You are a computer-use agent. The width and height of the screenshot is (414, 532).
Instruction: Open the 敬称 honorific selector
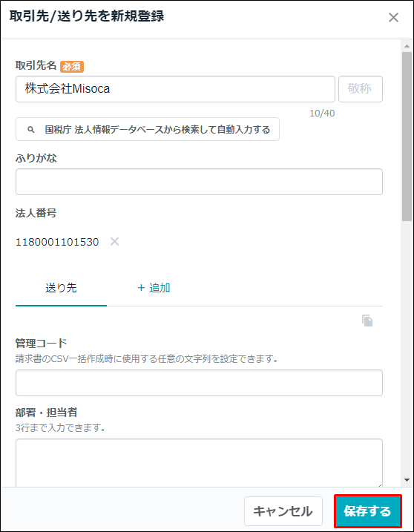coord(361,89)
